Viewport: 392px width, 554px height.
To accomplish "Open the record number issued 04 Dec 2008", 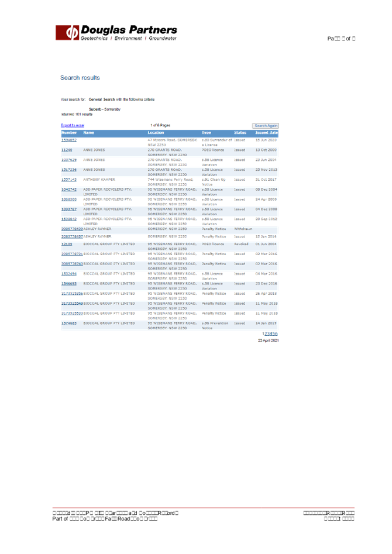I will [69, 209].
